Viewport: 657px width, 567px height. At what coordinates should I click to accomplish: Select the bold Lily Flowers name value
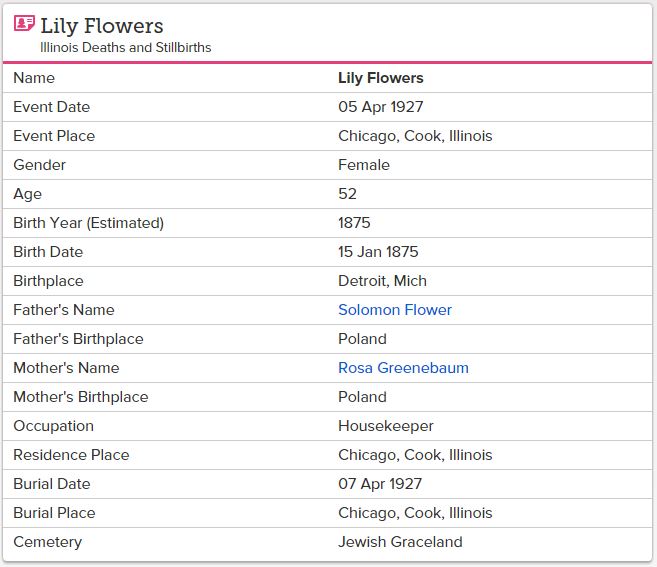click(381, 78)
